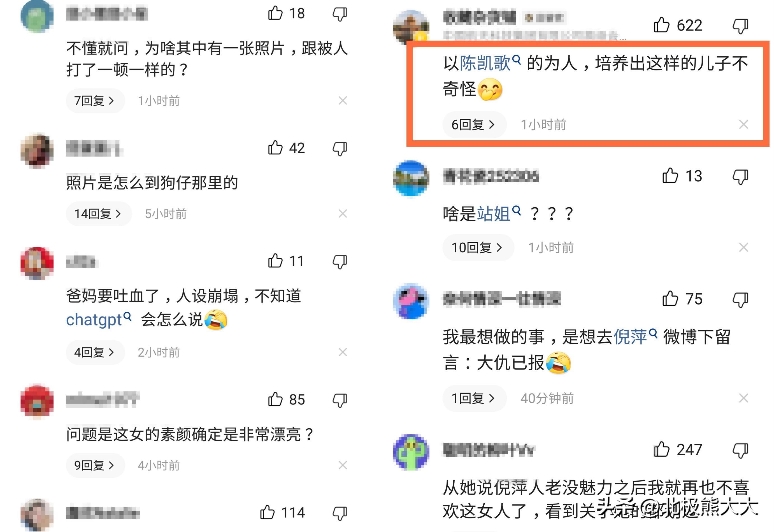Screen dimensions: 774x532
Task: Expand the 6回复 replies
Action: pyautogui.click(x=474, y=125)
